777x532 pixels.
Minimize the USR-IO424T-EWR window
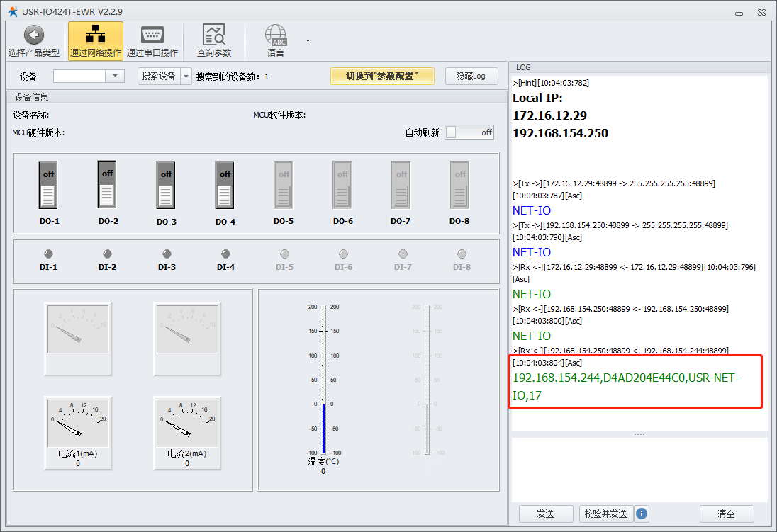point(739,12)
